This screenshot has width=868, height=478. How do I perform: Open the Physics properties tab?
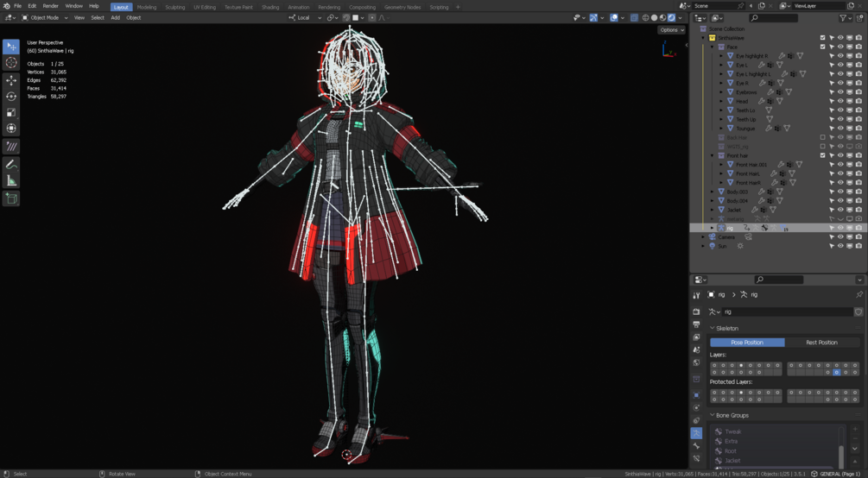(697, 408)
